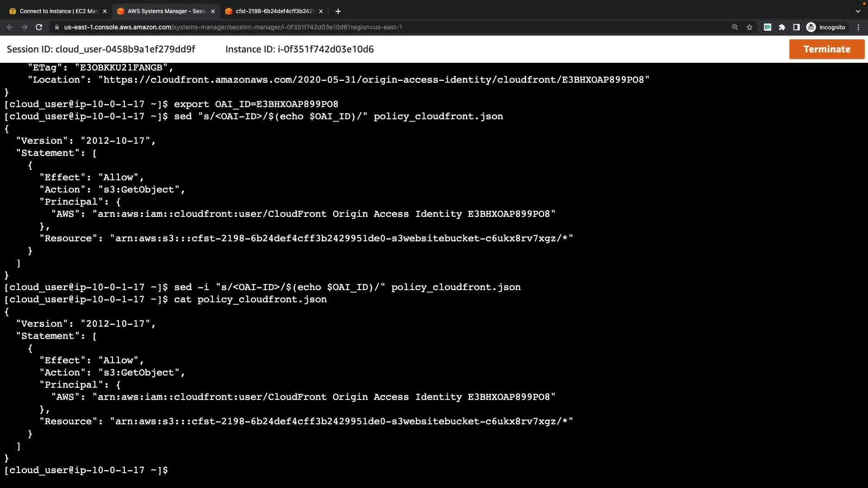This screenshot has height=488, width=868.
Task: Close the AWS Systems Manager tab
Action: click(x=213, y=11)
